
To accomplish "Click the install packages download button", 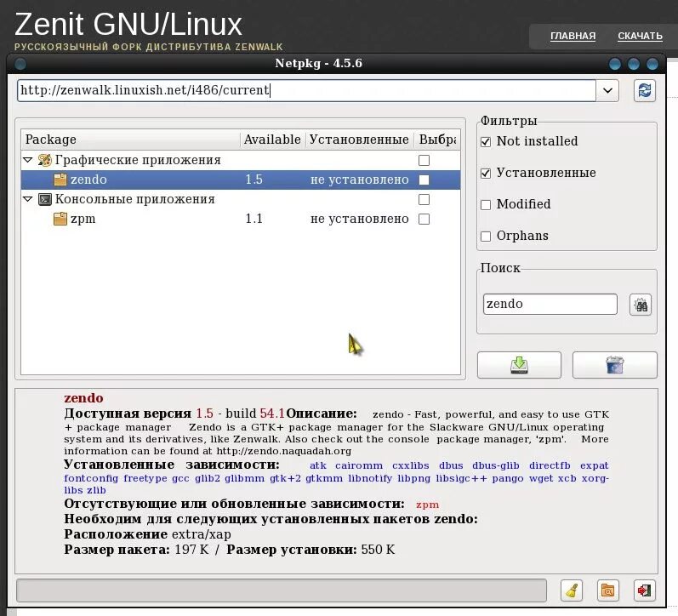I will click(519, 365).
